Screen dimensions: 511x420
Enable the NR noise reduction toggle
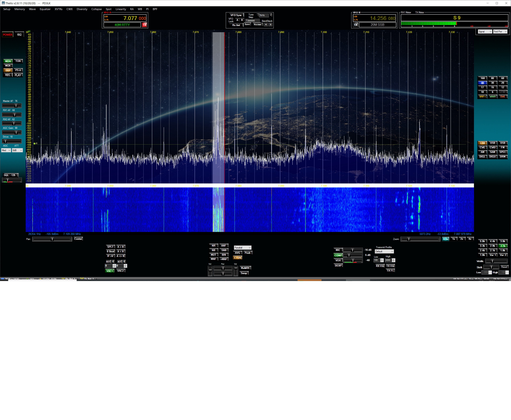(213, 246)
